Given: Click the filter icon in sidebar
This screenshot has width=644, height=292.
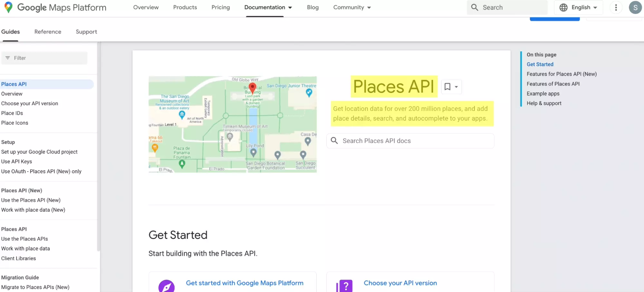Looking at the screenshot, I should pyautogui.click(x=8, y=58).
